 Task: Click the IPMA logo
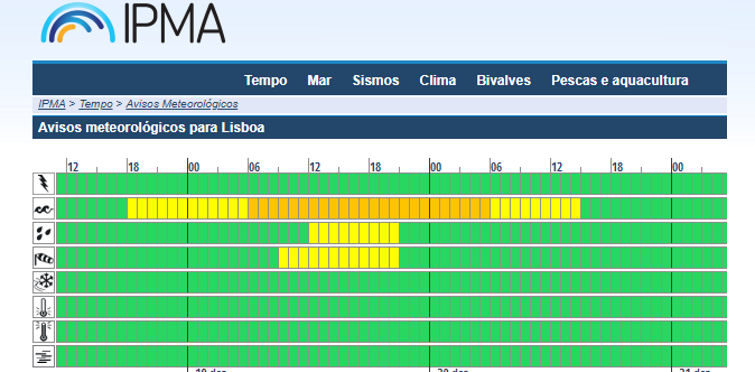133,23
